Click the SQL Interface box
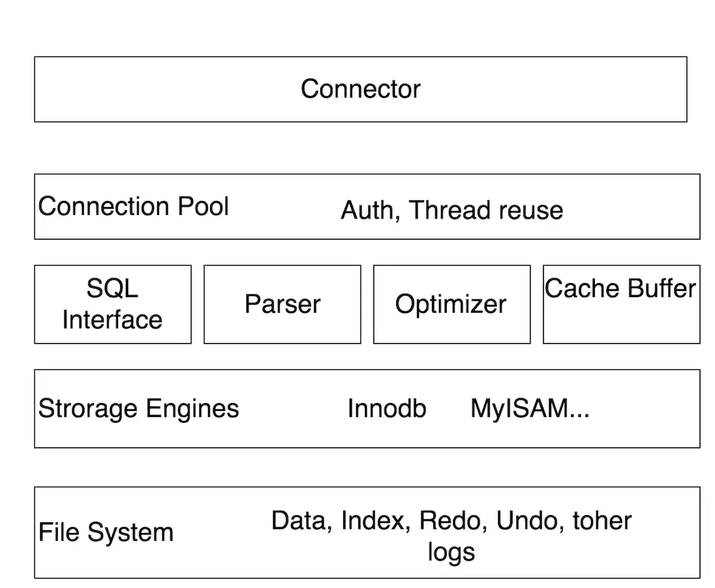Viewport: 715px width, 588px height. coord(112,304)
